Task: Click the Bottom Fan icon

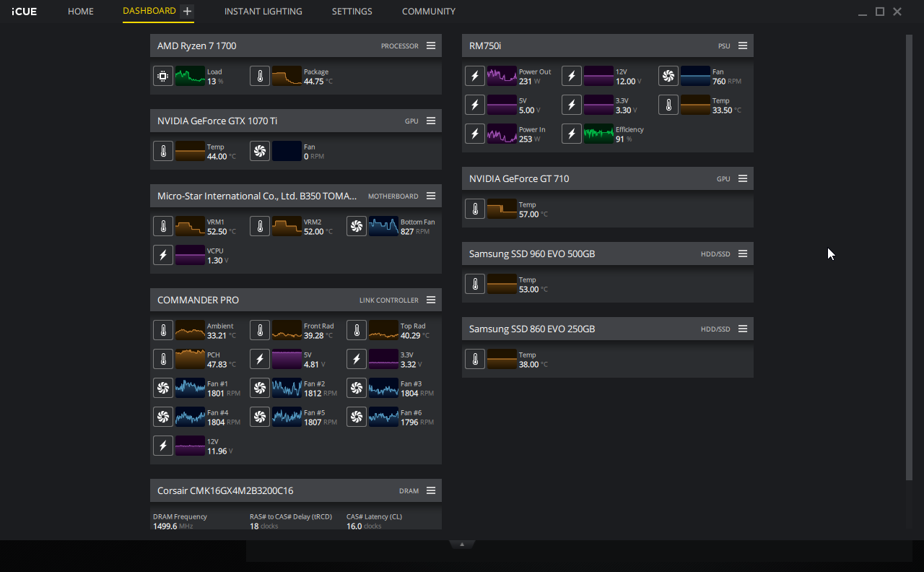Action: pos(357,226)
